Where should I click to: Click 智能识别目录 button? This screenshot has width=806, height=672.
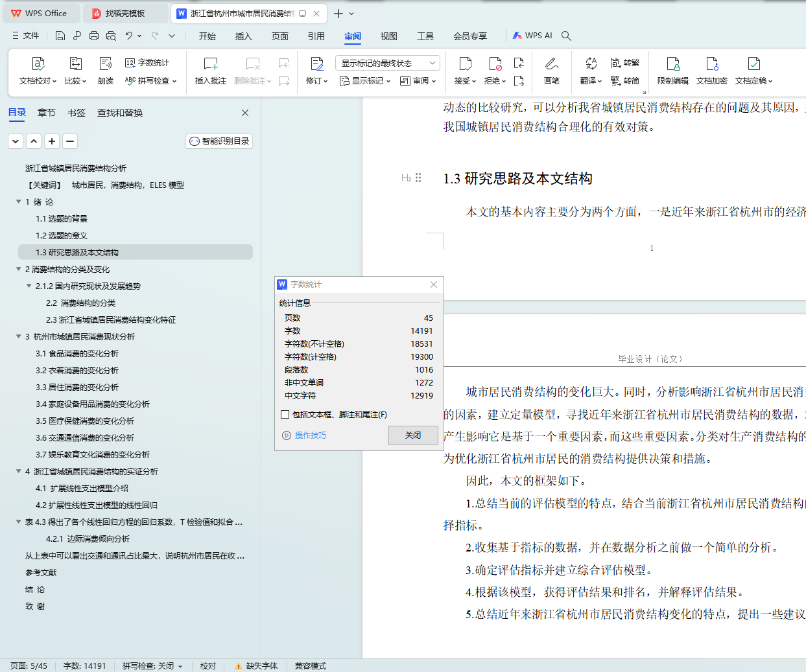click(219, 141)
